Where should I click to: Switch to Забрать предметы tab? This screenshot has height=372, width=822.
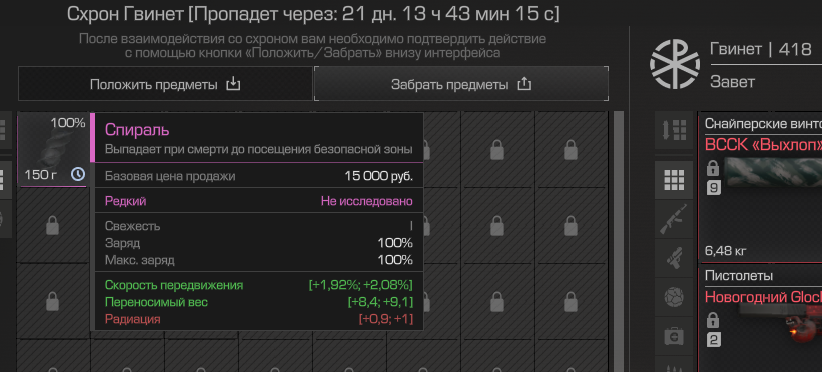click(x=461, y=84)
